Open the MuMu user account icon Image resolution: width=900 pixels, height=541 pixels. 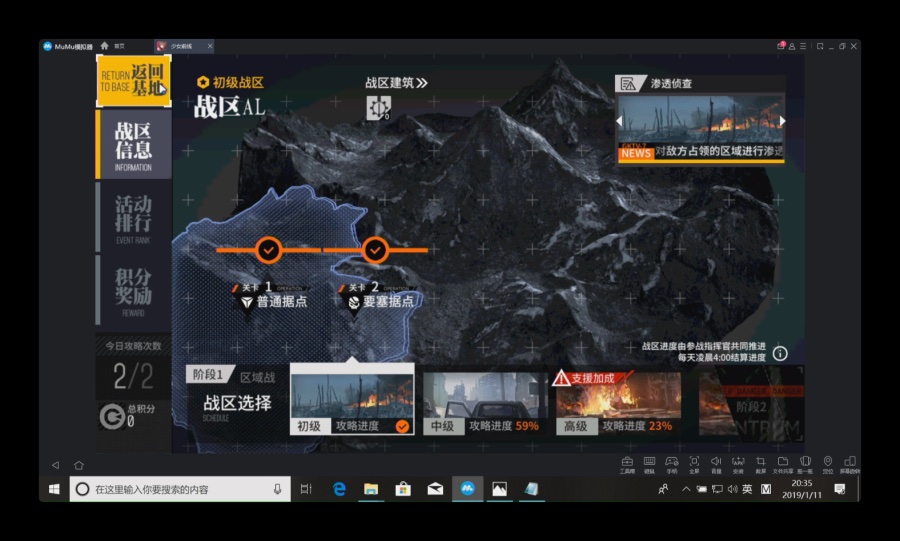[792, 46]
